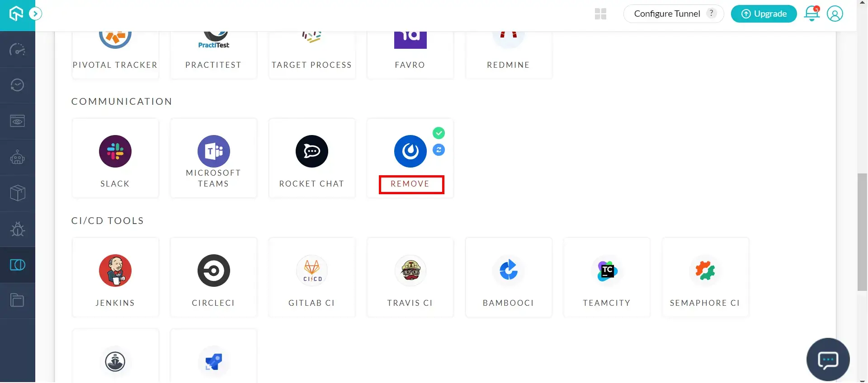868x383 pixels.
Task: Open the TeamCity integration
Action: pos(607,271)
